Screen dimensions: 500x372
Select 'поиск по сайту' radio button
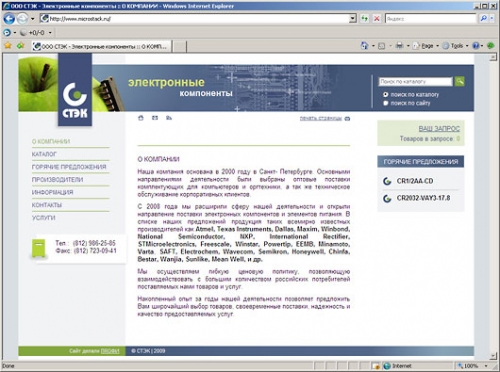[x=386, y=103]
